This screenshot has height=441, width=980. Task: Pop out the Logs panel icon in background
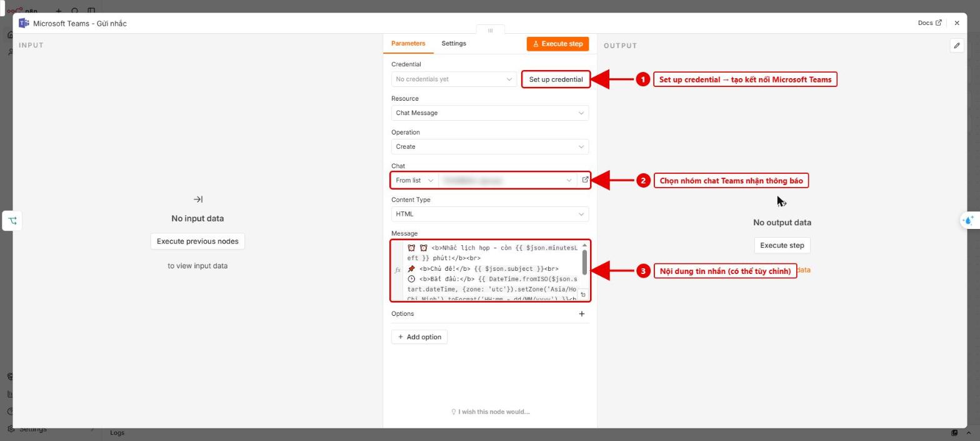click(954, 433)
